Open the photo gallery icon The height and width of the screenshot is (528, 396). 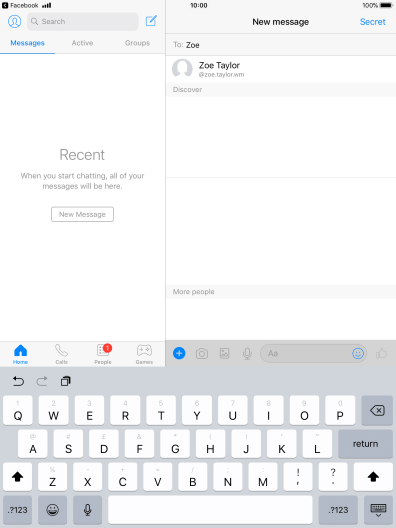pos(225,353)
